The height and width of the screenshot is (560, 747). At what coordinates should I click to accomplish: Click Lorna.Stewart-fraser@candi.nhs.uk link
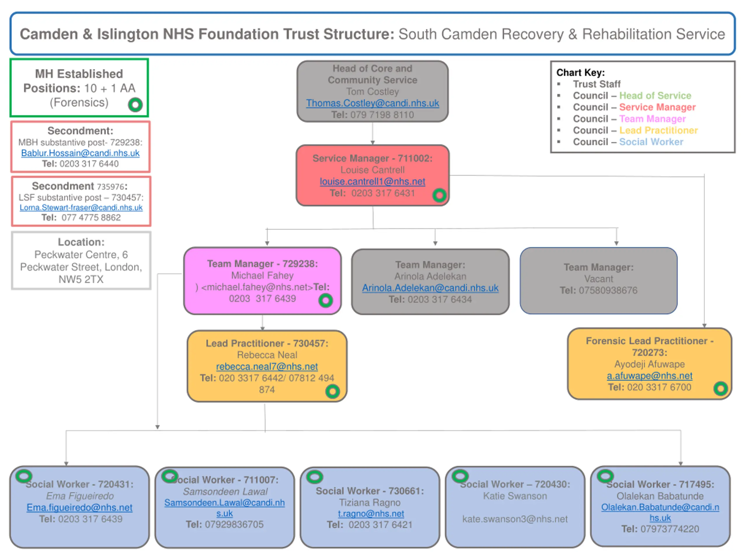[x=81, y=207]
